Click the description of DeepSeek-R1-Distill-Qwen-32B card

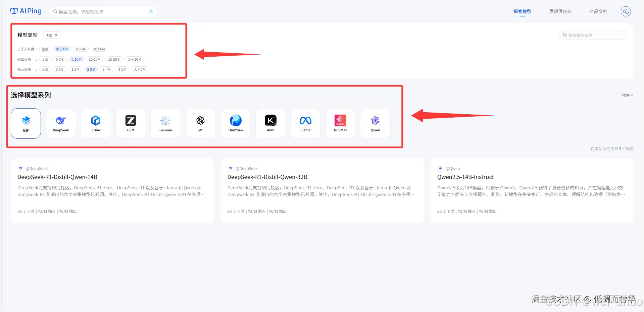click(x=321, y=191)
